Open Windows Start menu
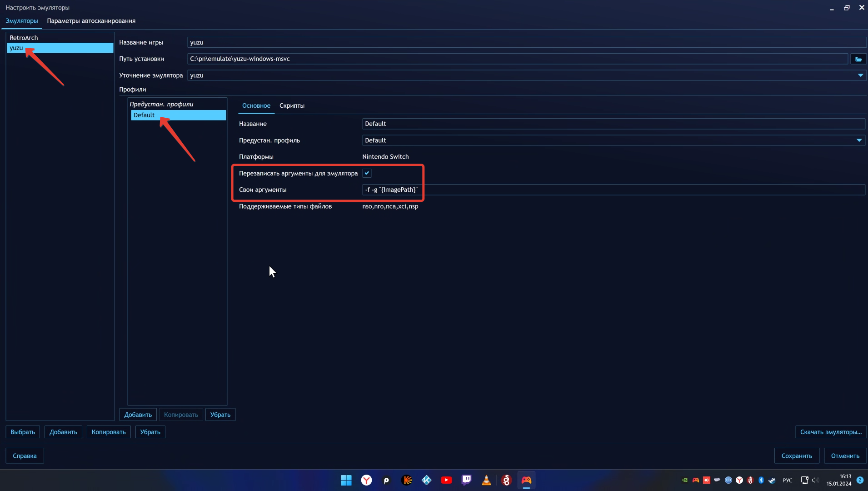This screenshot has height=491, width=868. [x=346, y=480]
